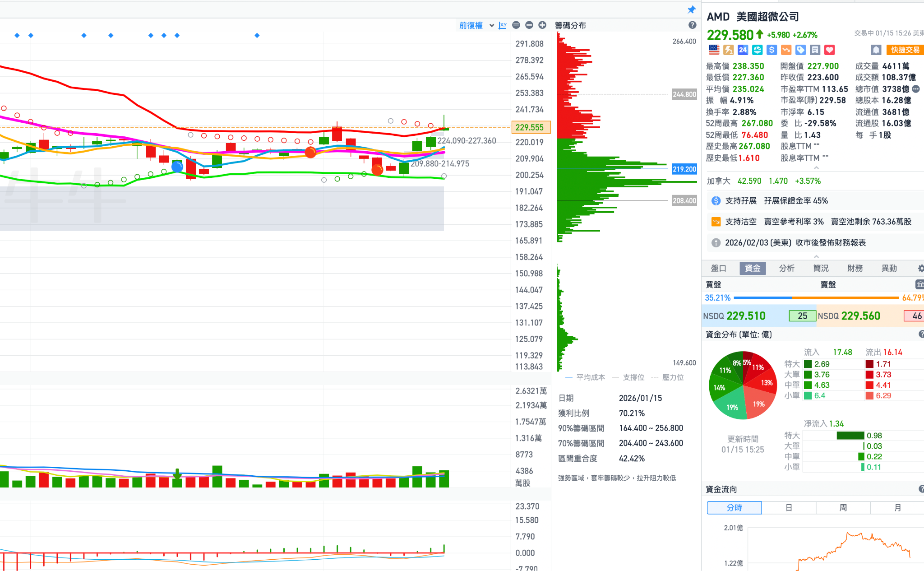Switch funds flow view to 日
The image size is (924, 571).
click(789, 507)
